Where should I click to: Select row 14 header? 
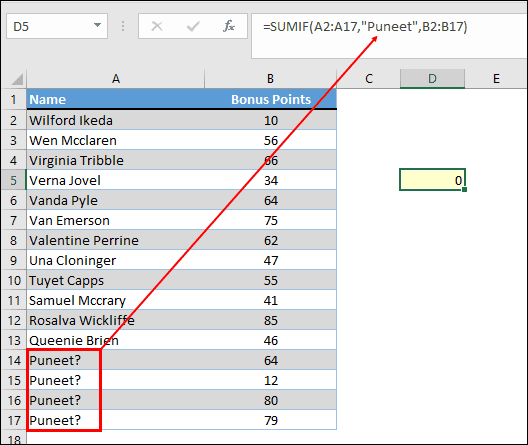click(x=14, y=361)
